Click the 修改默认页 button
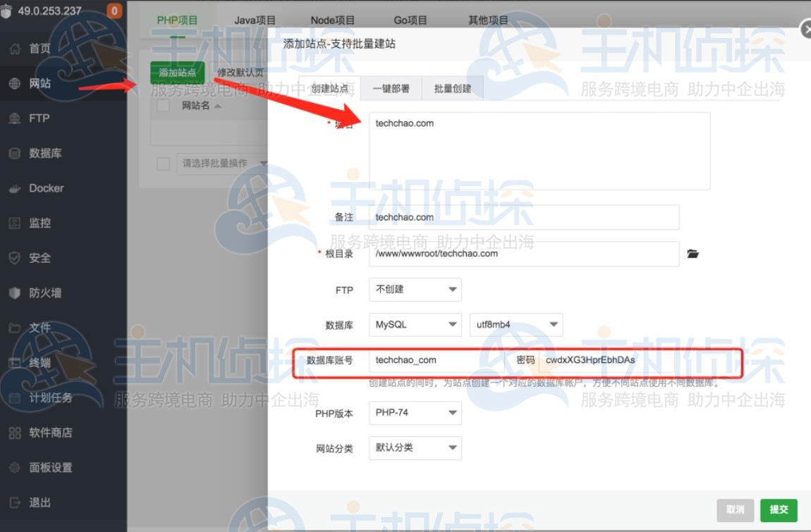 240,73
